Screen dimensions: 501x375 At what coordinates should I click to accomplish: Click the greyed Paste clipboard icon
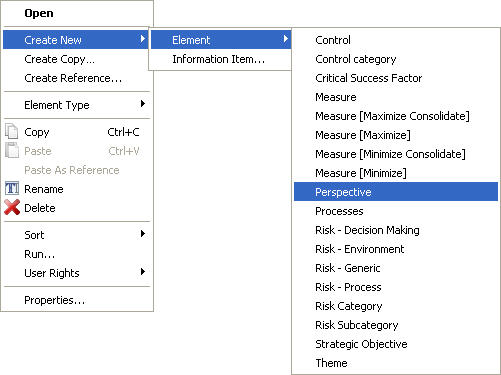pos(12,150)
